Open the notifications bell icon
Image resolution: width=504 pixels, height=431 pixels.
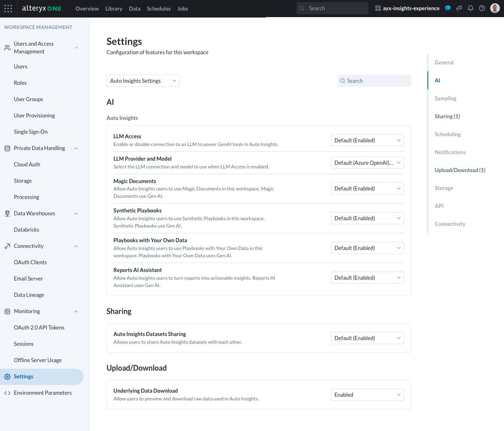[x=471, y=8]
